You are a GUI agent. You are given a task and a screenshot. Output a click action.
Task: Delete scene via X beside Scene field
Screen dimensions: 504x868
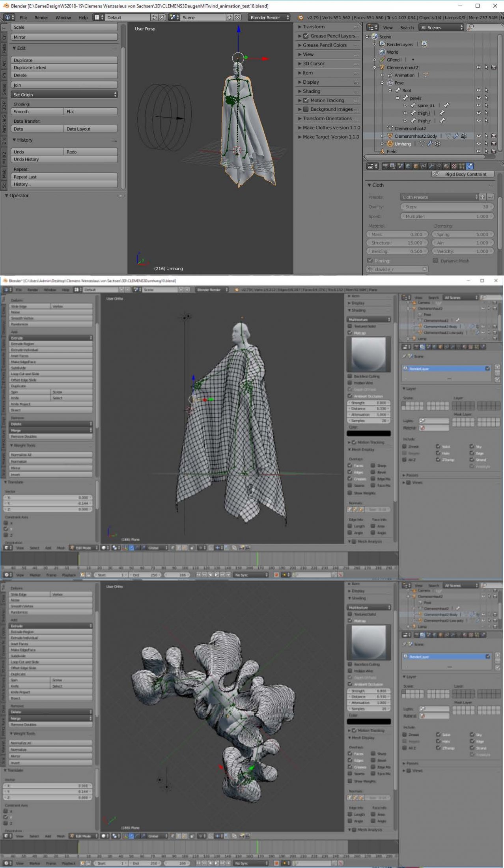click(237, 17)
